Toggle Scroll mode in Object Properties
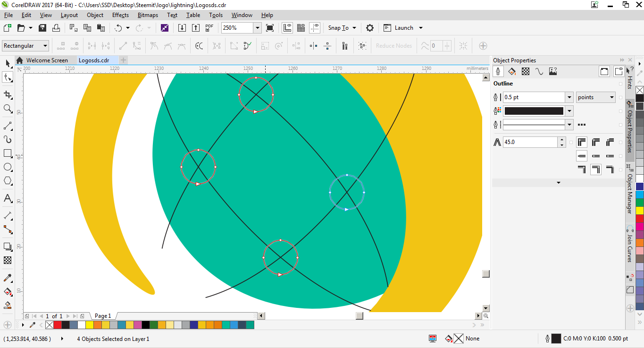Viewport: 644px width, 348px height. pos(604,71)
